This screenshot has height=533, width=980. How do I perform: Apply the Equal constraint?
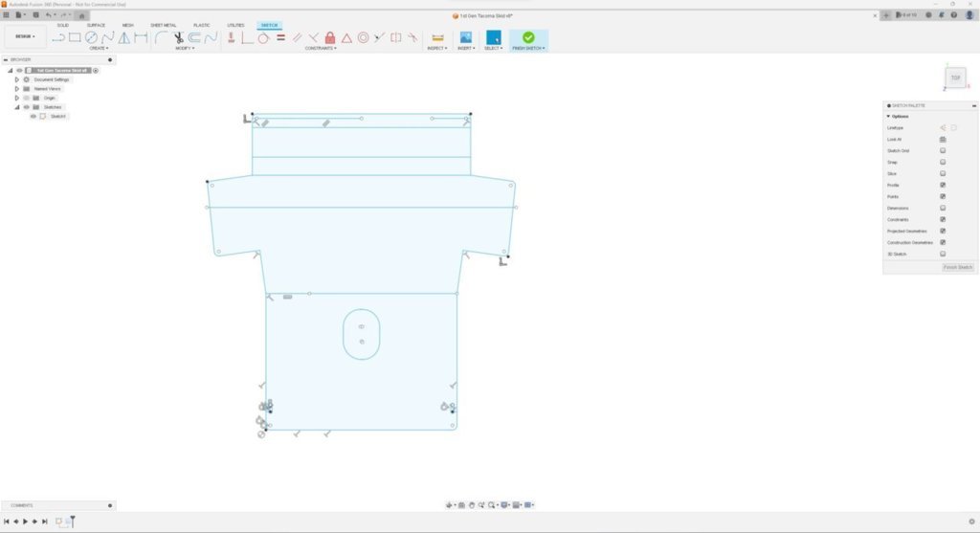[x=280, y=37]
